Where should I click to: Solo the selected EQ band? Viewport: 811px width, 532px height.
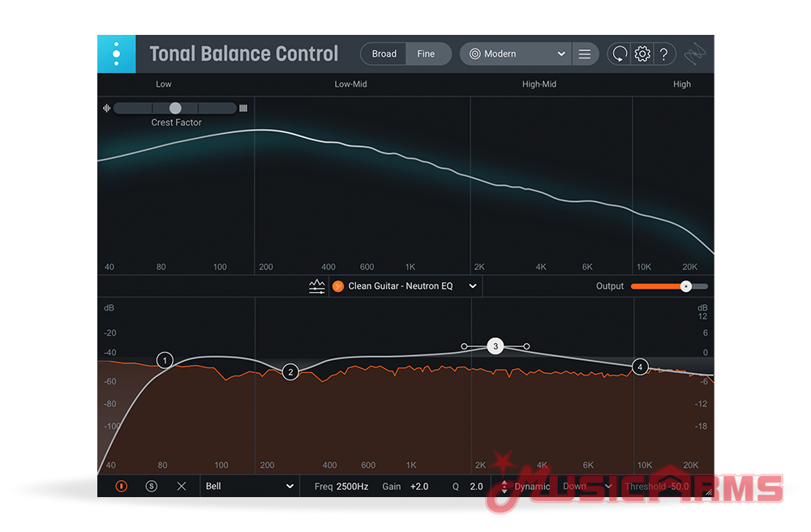[x=151, y=487]
